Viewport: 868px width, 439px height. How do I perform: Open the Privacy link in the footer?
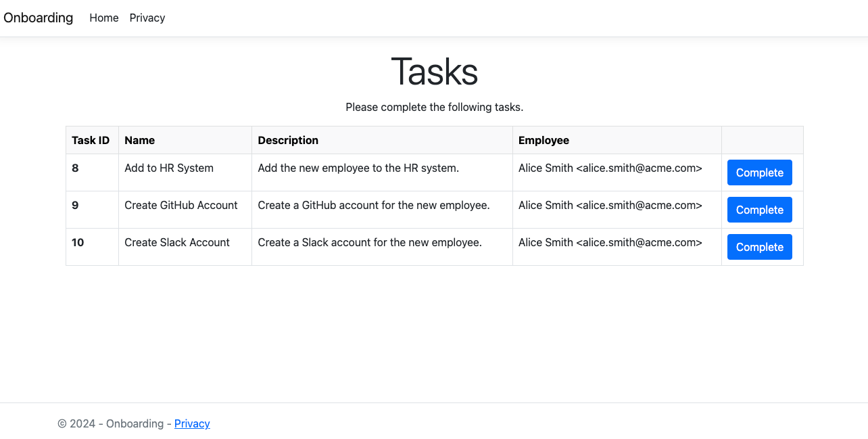pyautogui.click(x=192, y=423)
